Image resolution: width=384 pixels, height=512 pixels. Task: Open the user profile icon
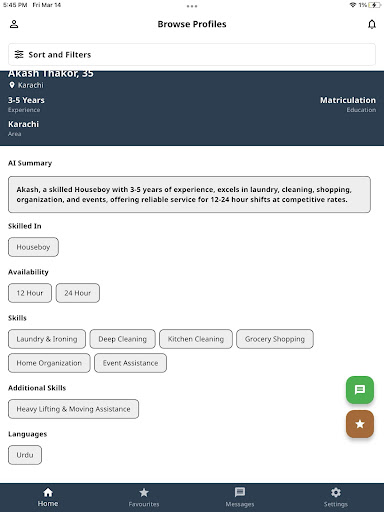[14, 24]
